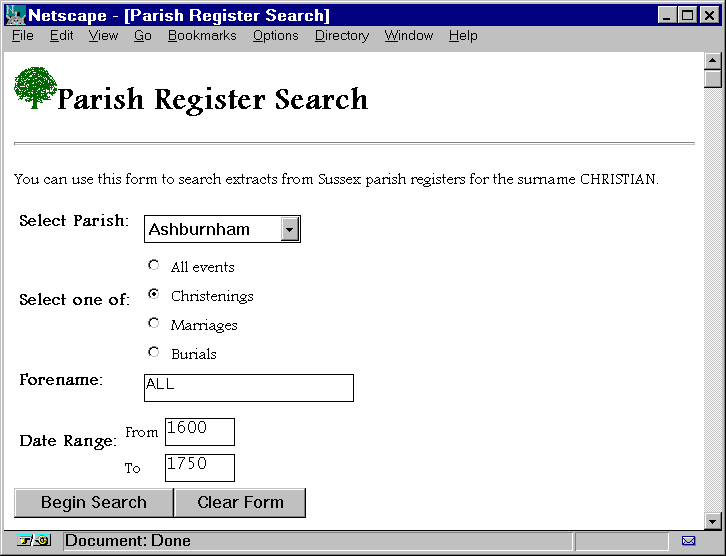
Task: Click the Clear Form button
Action: (x=240, y=503)
